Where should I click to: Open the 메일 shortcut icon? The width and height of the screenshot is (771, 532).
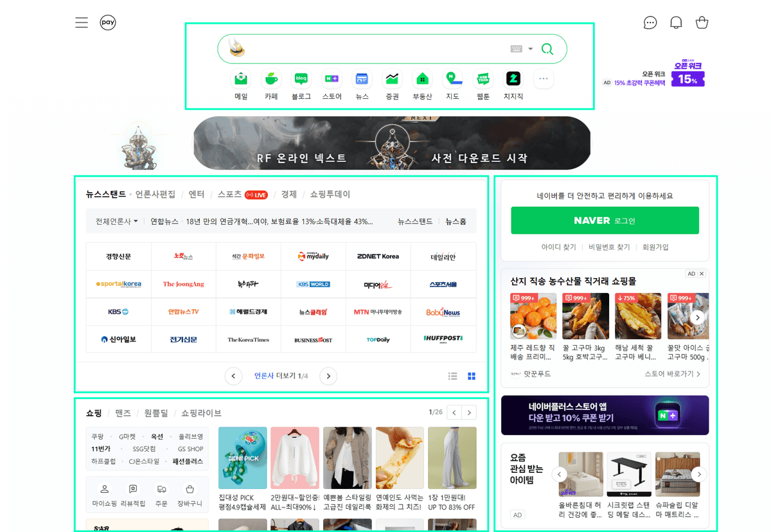pyautogui.click(x=241, y=79)
